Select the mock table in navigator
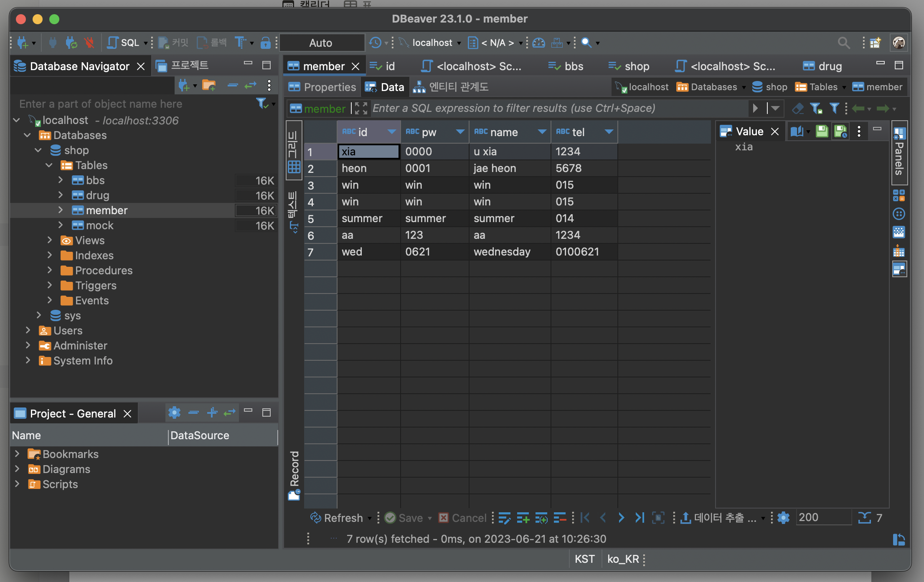The width and height of the screenshot is (924, 582). [x=99, y=225]
